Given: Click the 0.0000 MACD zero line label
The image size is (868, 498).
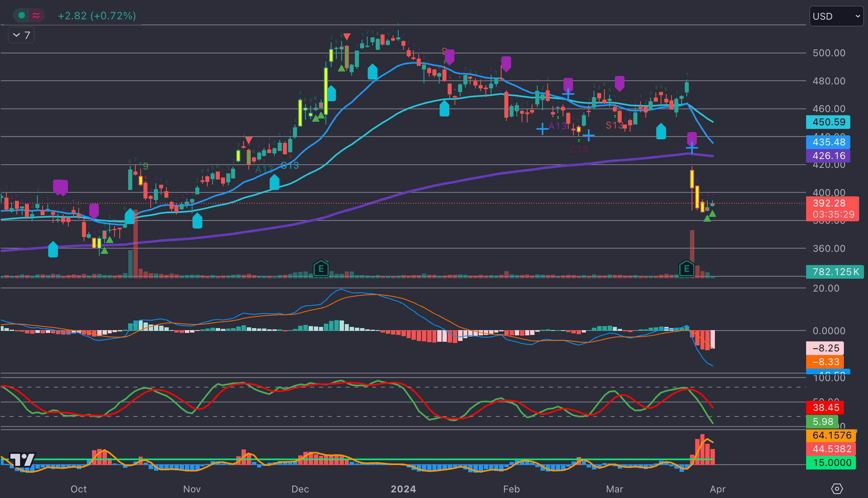Looking at the screenshot, I should 829,331.
